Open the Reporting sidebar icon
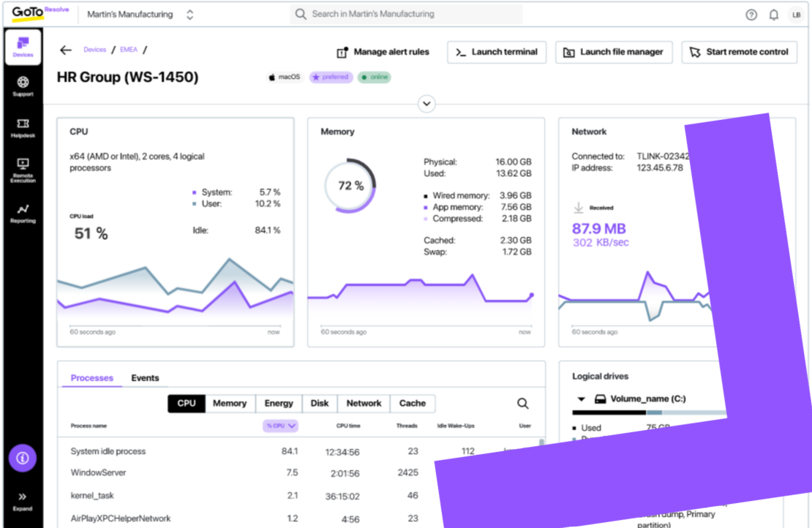Viewport: 812px width, 528px height. (x=23, y=213)
